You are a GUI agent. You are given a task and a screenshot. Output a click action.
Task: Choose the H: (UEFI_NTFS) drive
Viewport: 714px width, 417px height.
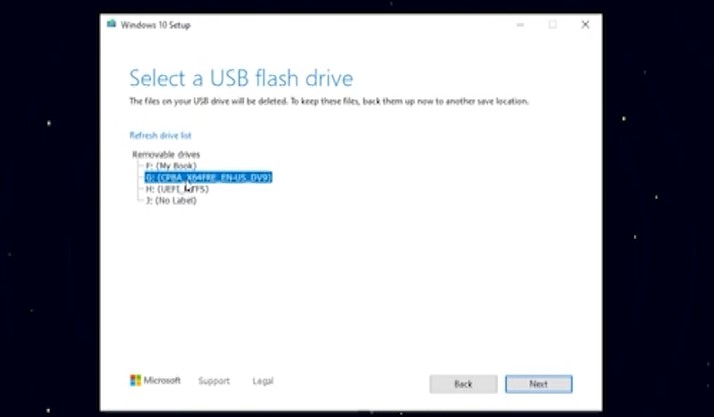(x=177, y=189)
